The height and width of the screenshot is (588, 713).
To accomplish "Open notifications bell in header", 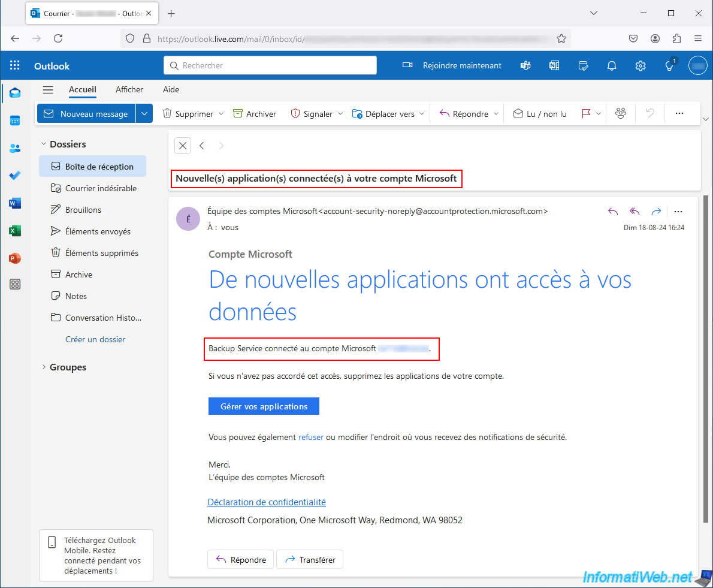I will pos(612,65).
